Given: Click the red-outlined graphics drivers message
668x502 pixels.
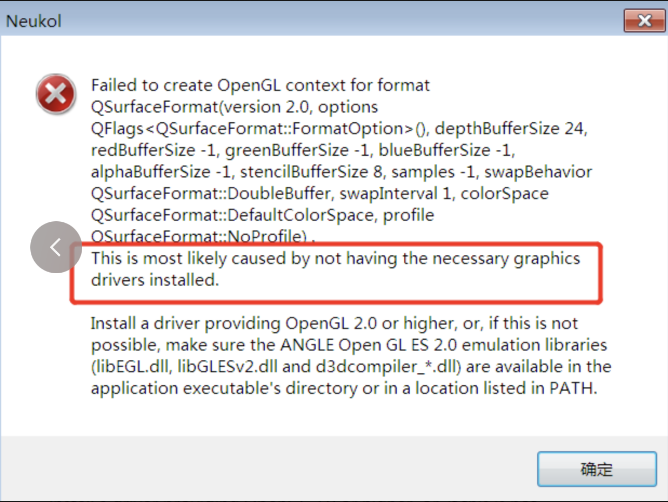Looking at the screenshot, I should [336, 273].
